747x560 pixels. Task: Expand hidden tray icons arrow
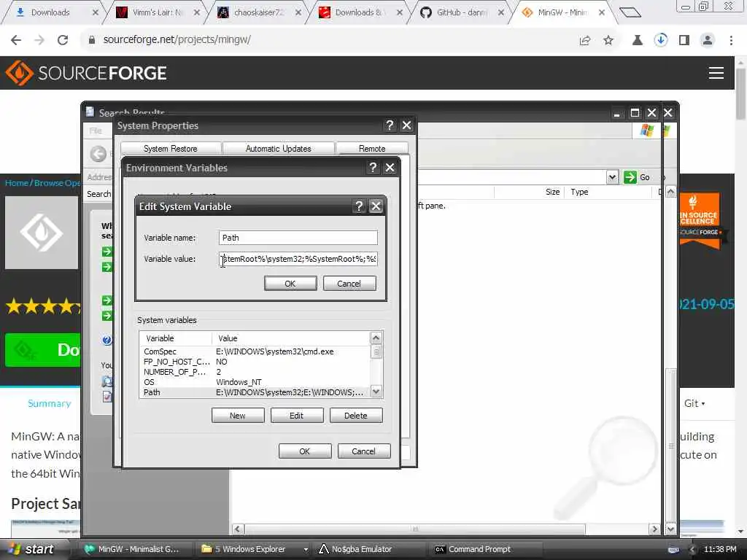click(692, 550)
